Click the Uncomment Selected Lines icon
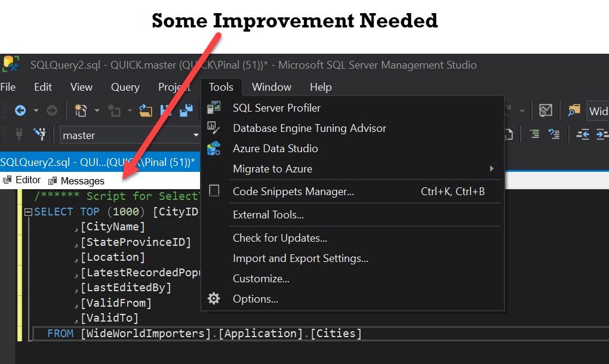This screenshot has height=364, width=609. pyautogui.click(x=554, y=134)
